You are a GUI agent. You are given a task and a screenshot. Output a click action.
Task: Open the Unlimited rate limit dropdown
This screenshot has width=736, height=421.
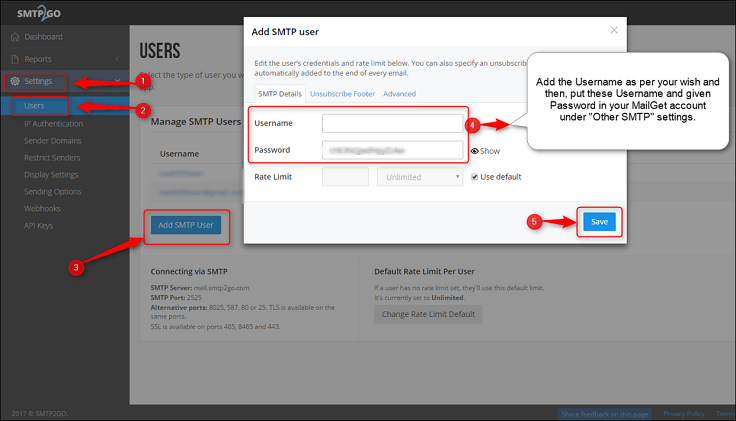420,177
